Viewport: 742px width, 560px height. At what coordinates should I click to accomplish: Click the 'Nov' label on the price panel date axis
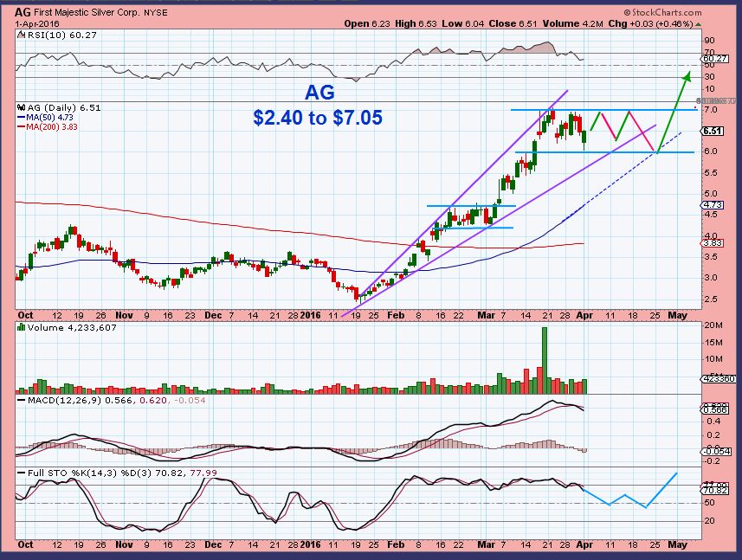[124, 315]
